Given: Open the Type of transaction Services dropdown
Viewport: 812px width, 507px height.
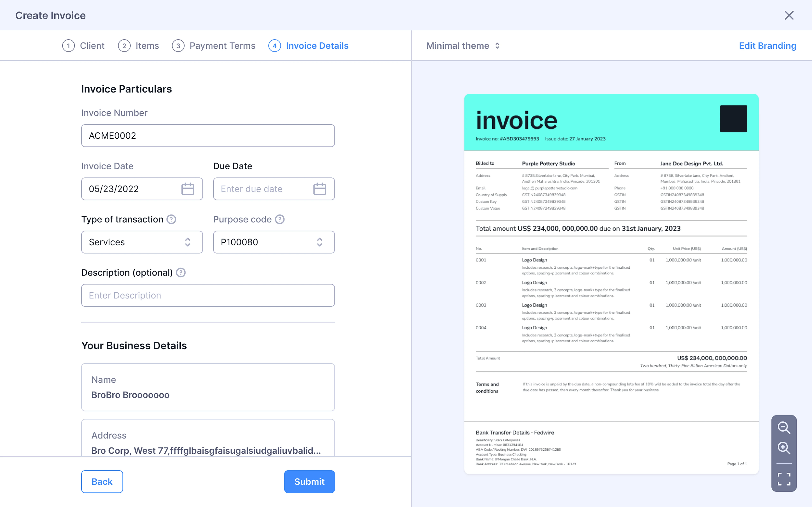Looking at the screenshot, I should tap(142, 242).
